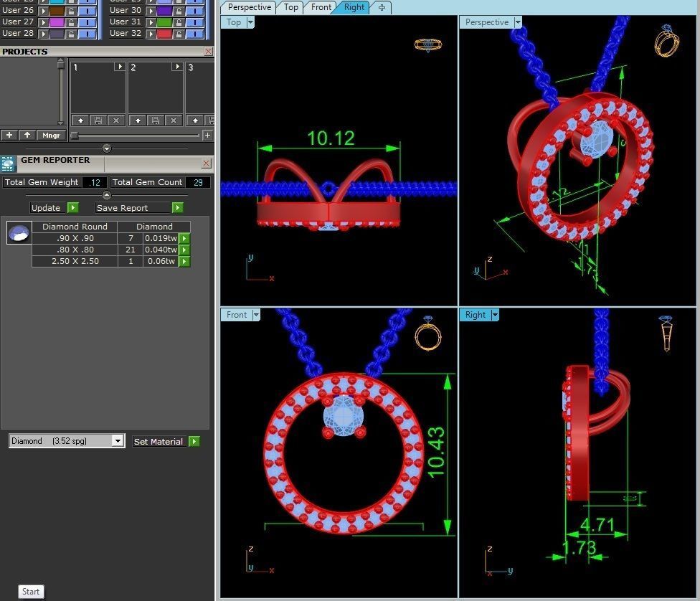The image size is (700, 601).
Task: Click the Update button
Action: 48,208
